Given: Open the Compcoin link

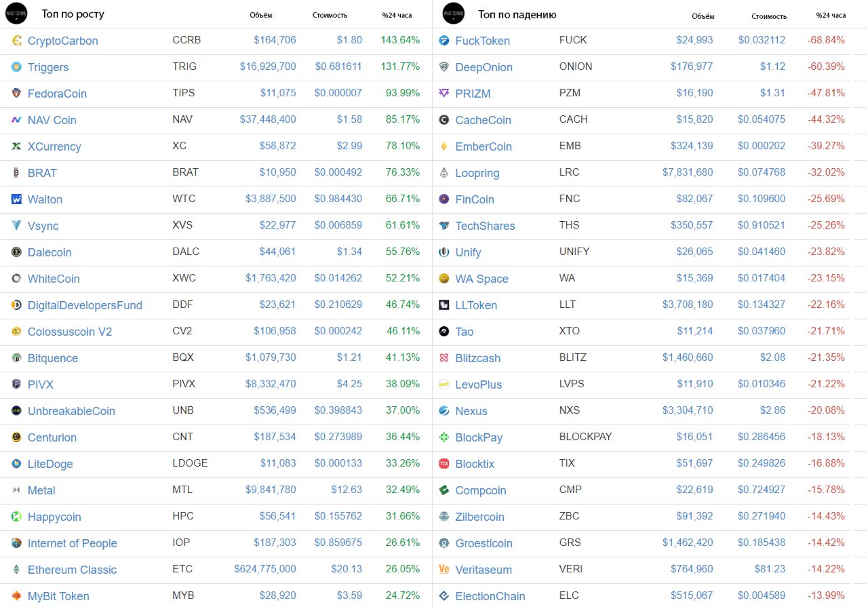Looking at the screenshot, I should pyautogui.click(x=481, y=490).
